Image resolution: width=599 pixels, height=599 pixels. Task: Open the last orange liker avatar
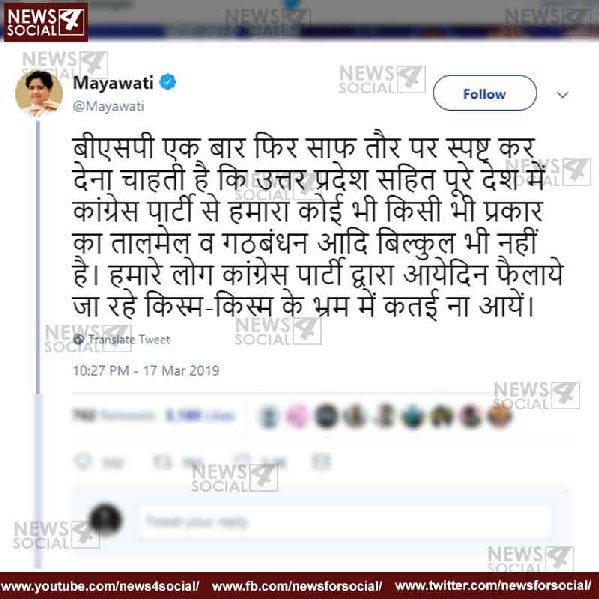(499, 416)
